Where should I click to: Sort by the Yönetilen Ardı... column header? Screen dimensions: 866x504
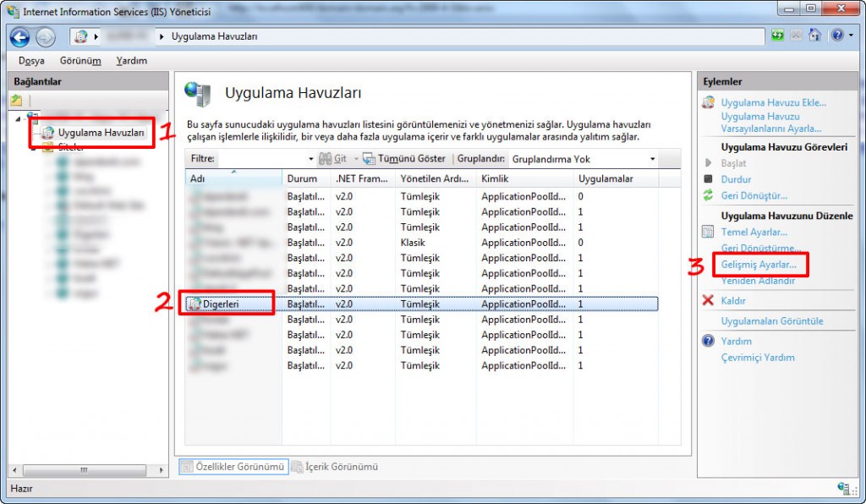(x=436, y=179)
